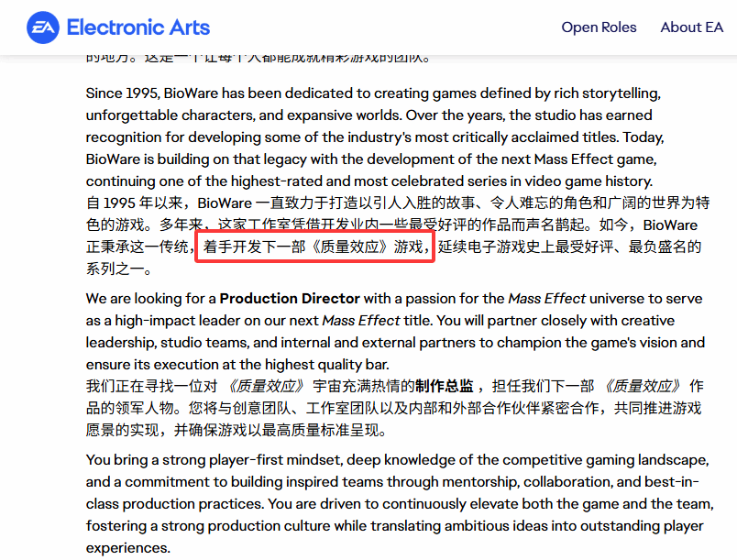The width and height of the screenshot is (737, 560).
Task: Click the red-boxed phrase 着手开发下一部《质量效应》游戏
Action: [x=314, y=247]
